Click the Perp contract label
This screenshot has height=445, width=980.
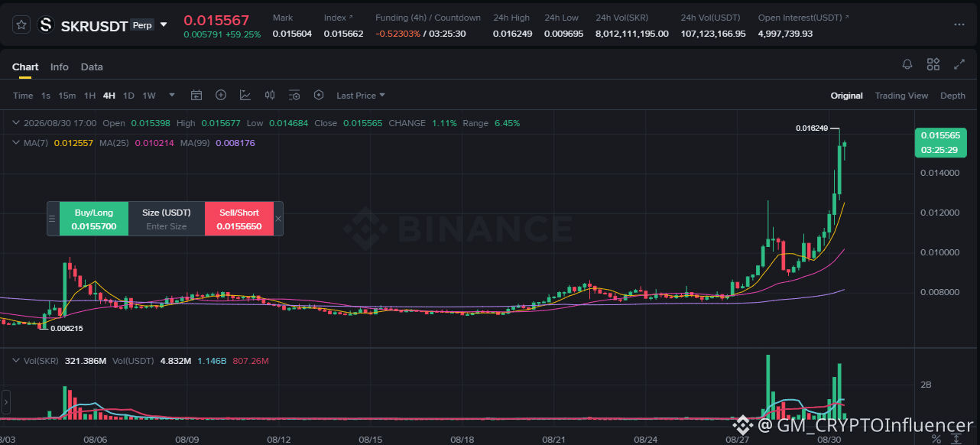click(141, 24)
